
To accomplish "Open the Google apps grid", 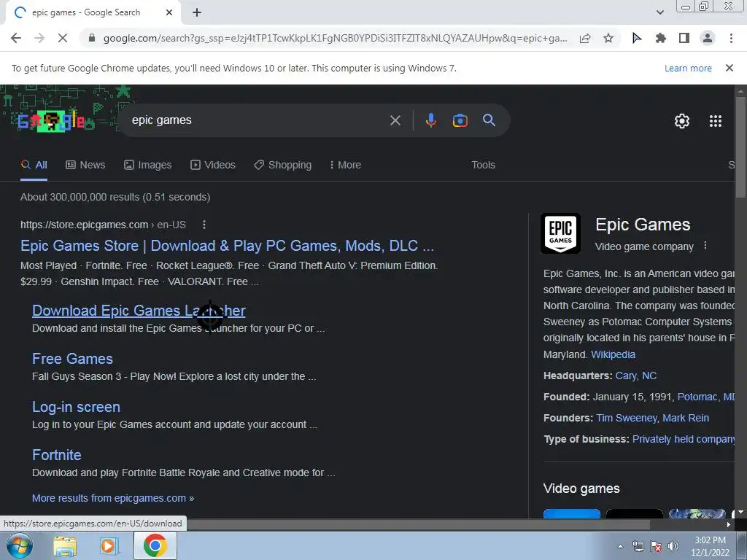I will tap(716, 121).
